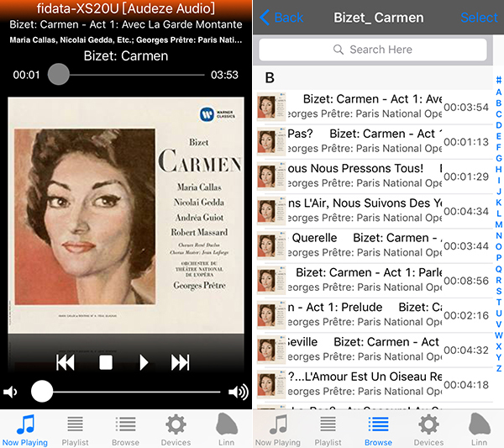Tap Select in the top bar
Viewport: 504px width, 448px height.
pos(479,18)
